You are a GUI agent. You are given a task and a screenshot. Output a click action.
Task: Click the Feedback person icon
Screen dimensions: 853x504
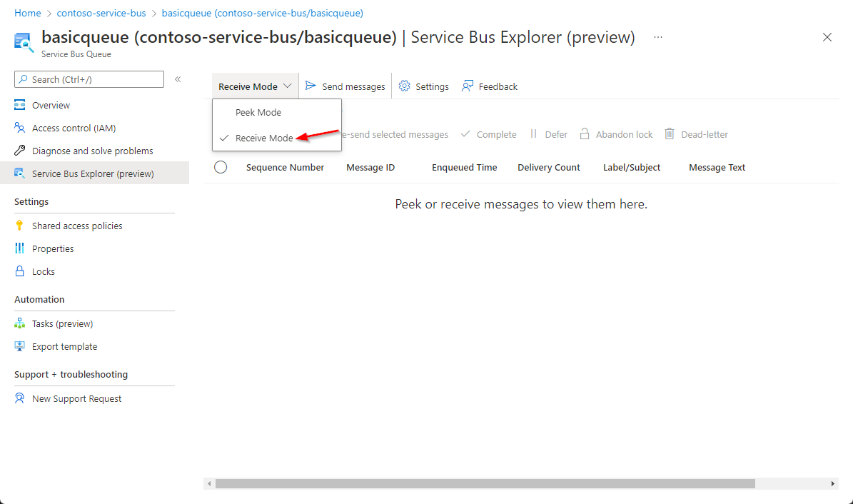click(468, 86)
